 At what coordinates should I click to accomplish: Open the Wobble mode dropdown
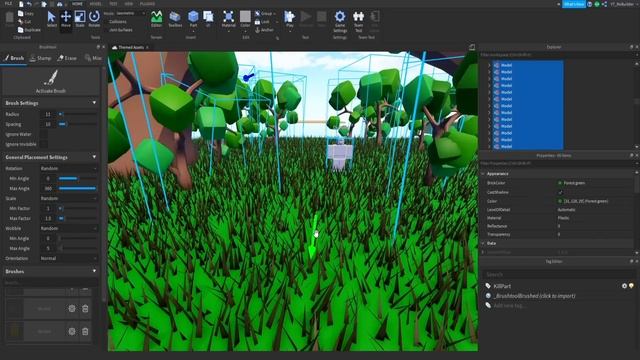[x=69, y=229]
